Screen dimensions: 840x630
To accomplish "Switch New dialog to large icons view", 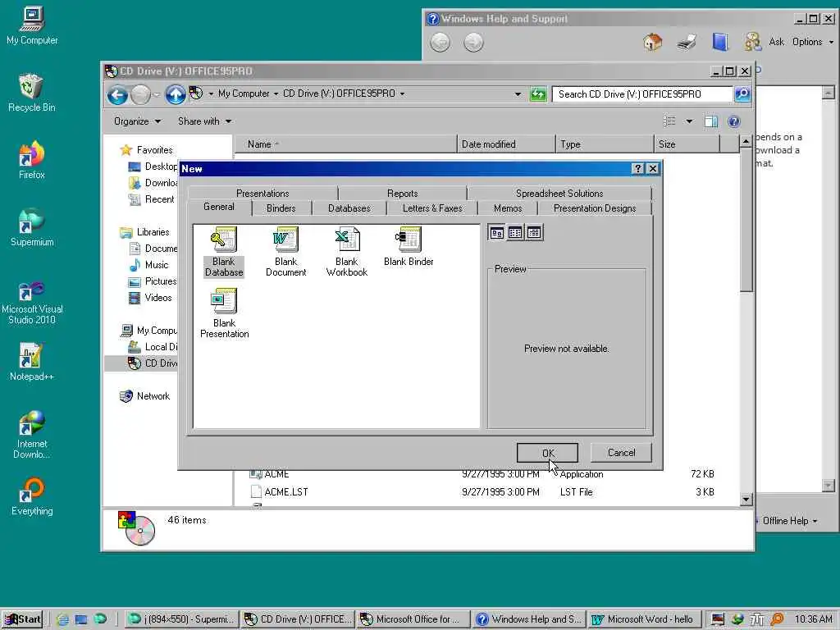I will 496,232.
